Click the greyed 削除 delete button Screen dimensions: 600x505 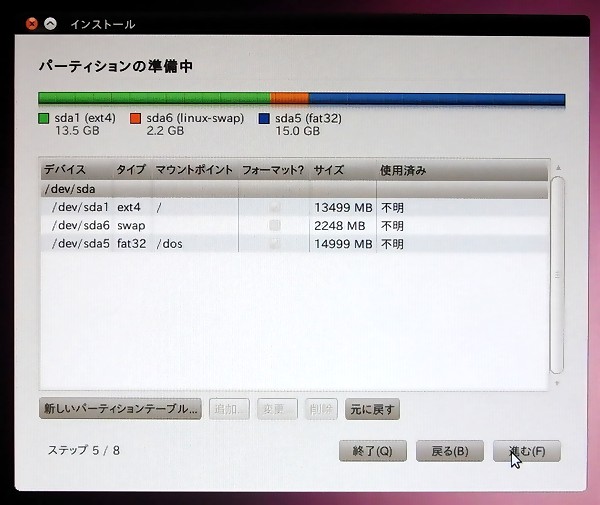pyautogui.click(x=321, y=409)
